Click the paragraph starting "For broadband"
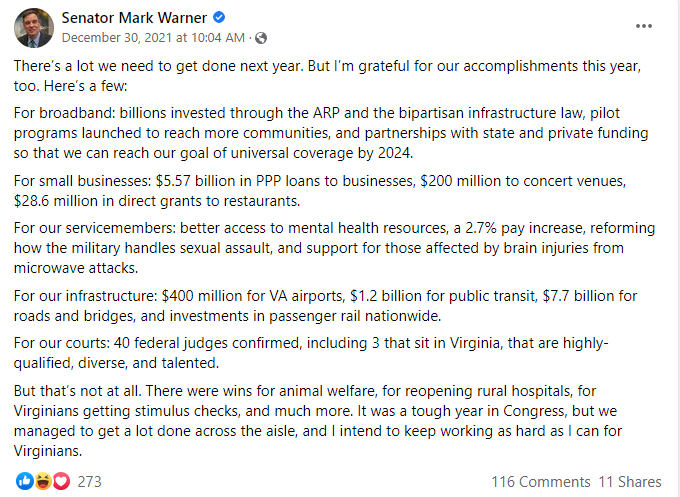The width and height of the screenshot is (680, 497). click(330, 132)
